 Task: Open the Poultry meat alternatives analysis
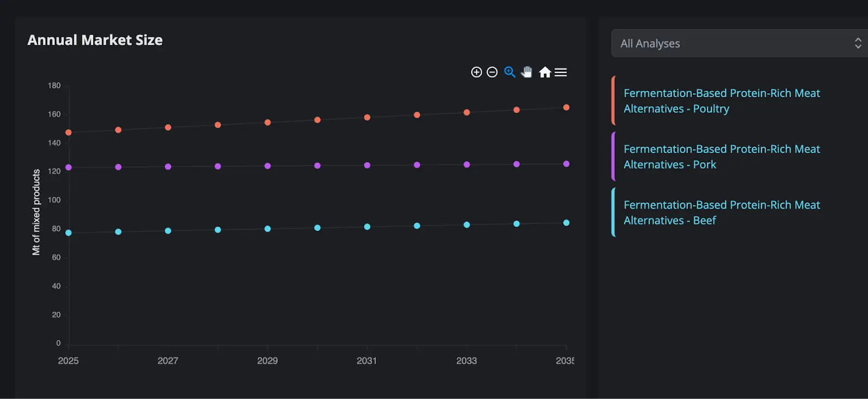point(721,101)
